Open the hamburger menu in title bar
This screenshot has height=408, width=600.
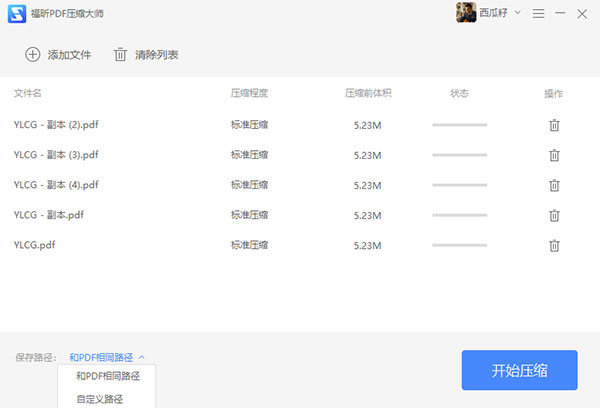pyautogui.click(x=539, y=14)
